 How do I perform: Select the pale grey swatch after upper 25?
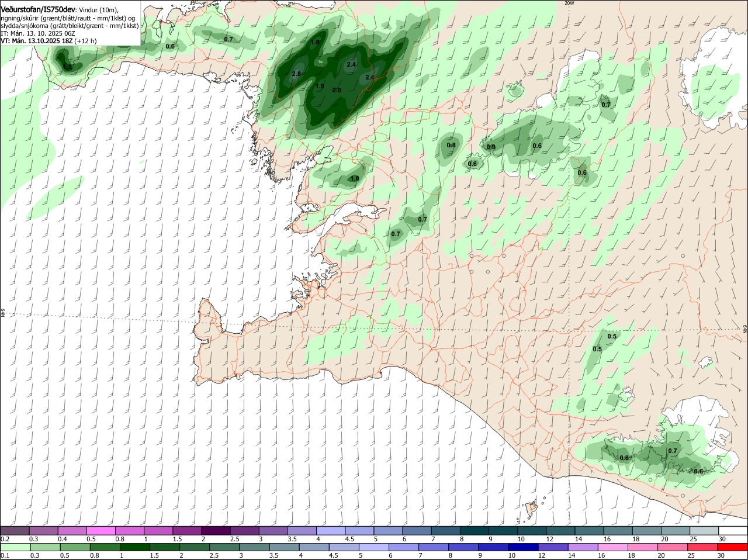pos(704,531)
